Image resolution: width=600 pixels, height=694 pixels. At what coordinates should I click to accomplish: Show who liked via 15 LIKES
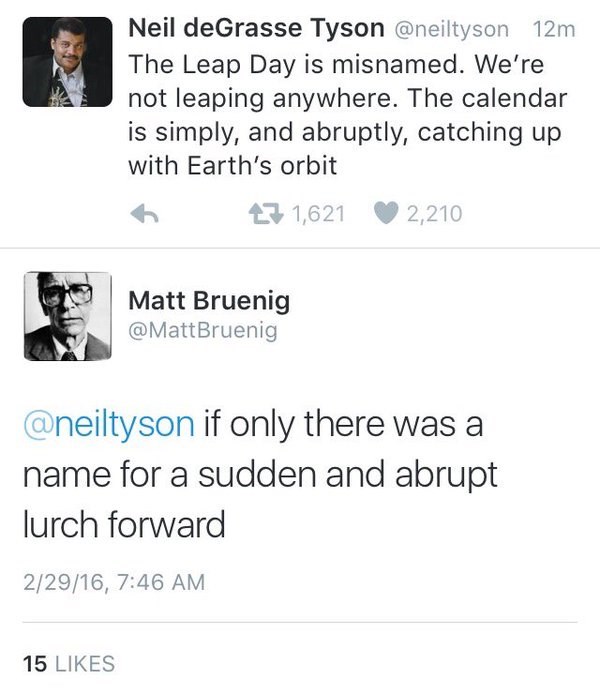tap(68, 663)
